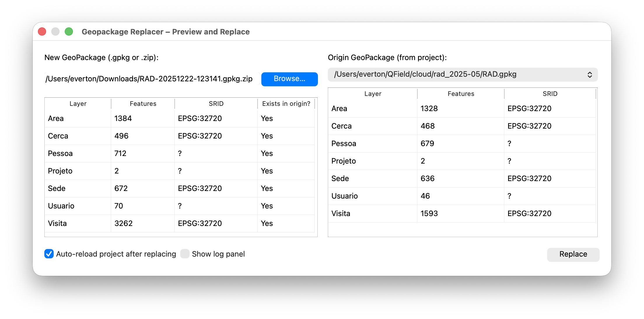
Task: Sort new table by Layer column header
Action: [78, 104]
